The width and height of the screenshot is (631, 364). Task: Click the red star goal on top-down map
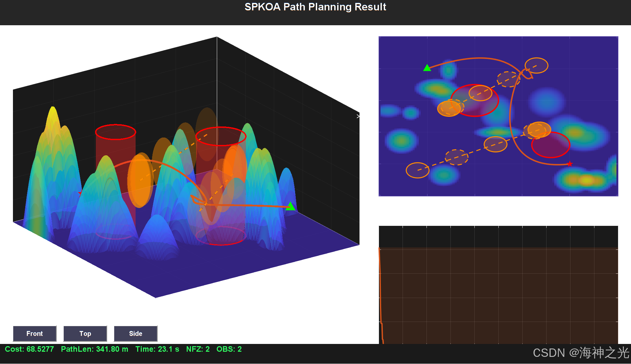[x=570, y=164]
